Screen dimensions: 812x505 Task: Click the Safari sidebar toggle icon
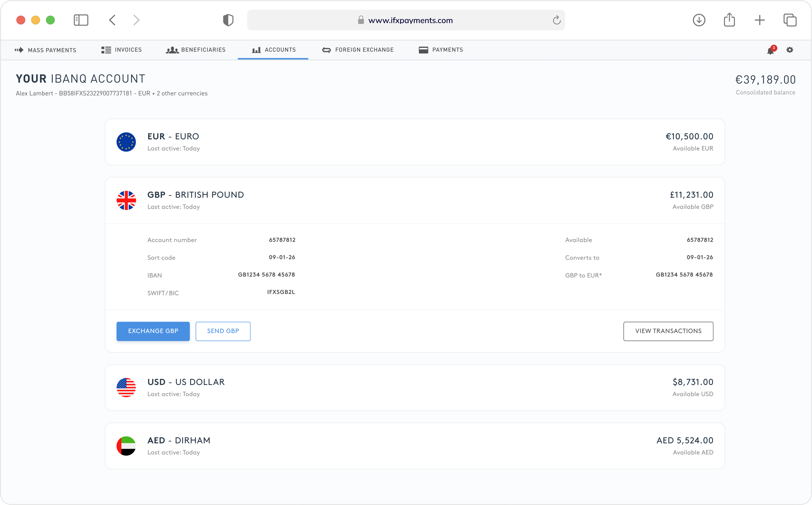coord(81,20)
